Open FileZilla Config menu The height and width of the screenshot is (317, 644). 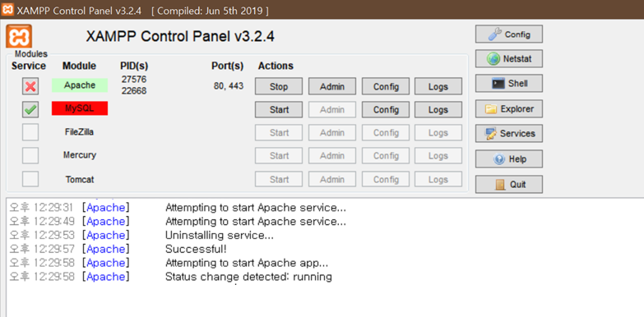386,132
